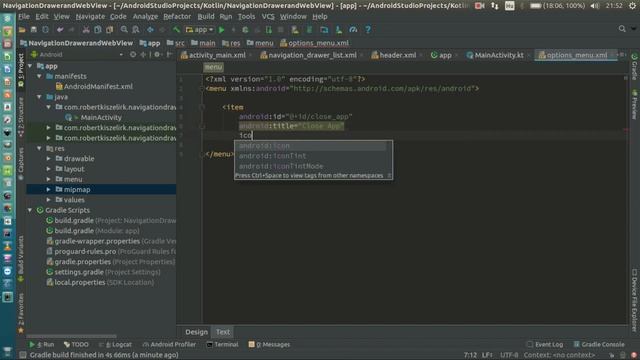Collapse the Gradle Scripts node

[x=30, y=210]
